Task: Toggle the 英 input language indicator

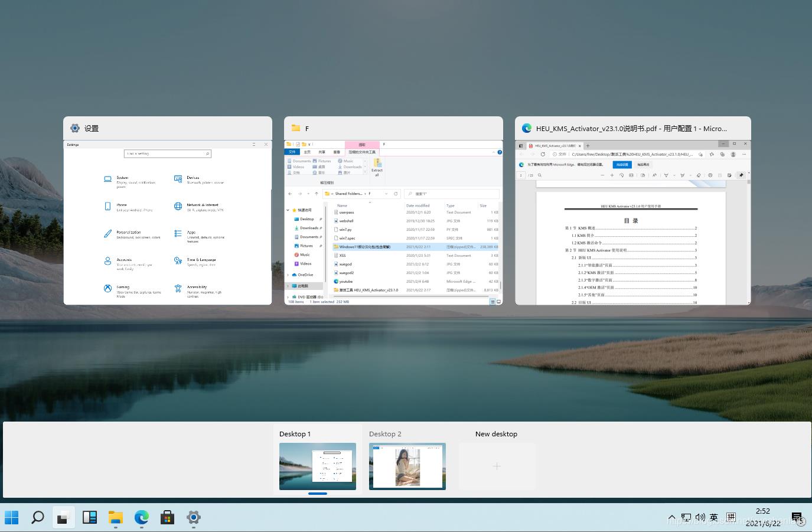Action: (x=714, y=518)
